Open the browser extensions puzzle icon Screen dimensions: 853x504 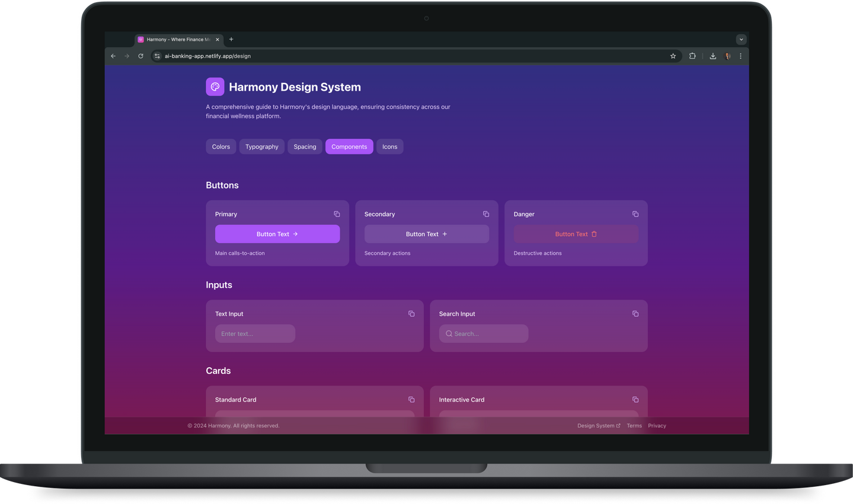(692, 56)
